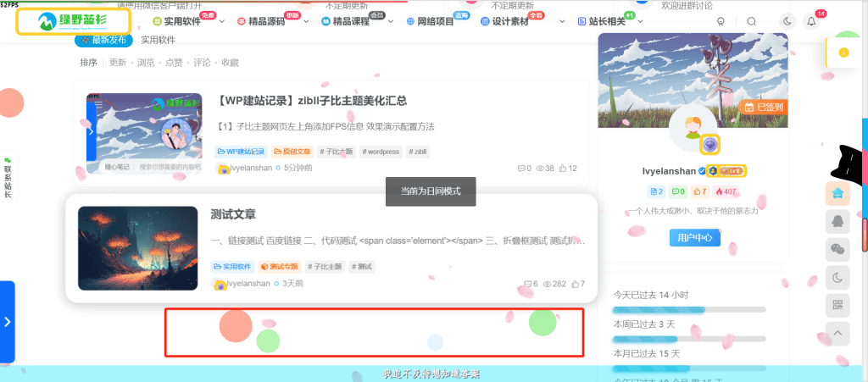Click the yellow info icon at right edge
Viewport: 868px width, 382px height.
point(843,53)
